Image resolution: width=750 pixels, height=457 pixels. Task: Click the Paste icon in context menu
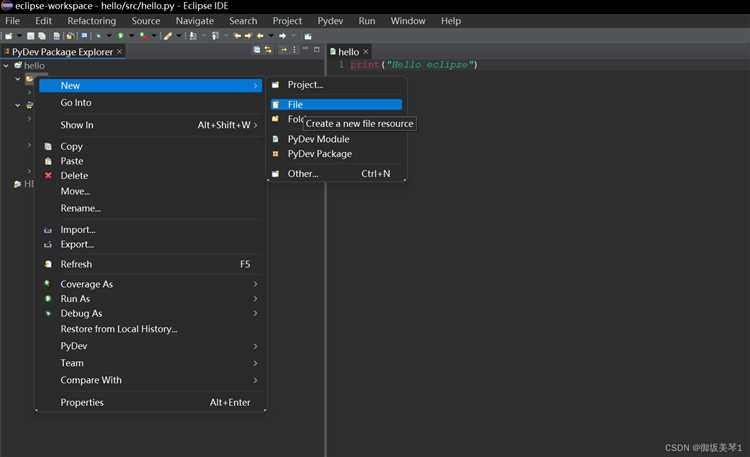point(48,161)
